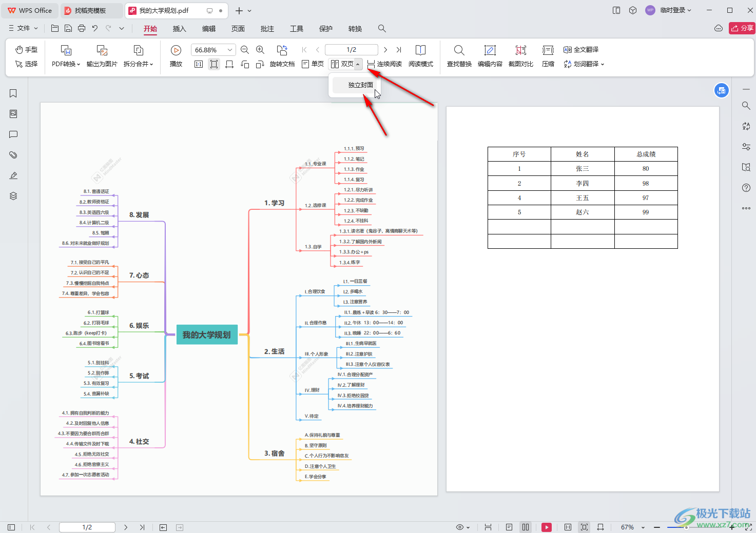Open the 开始 ribbon tab
Screen dimensions: 756x533
click(x=150, y=29)
